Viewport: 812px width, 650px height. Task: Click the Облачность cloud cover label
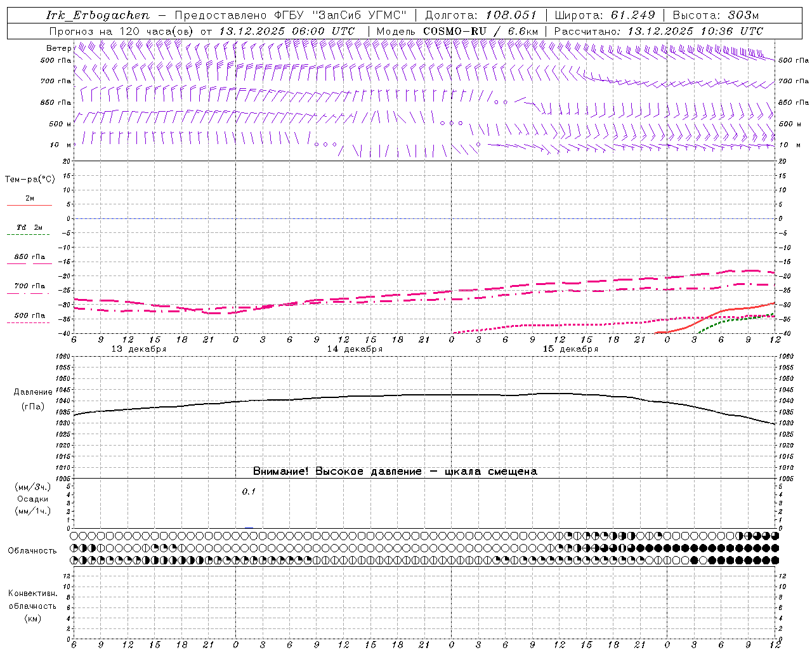[32, 551]
